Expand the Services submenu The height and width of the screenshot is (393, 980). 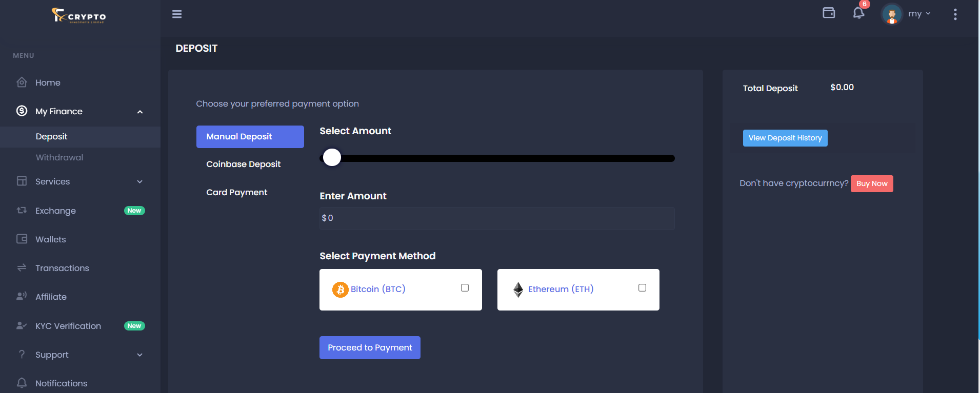[x=140, y=182]
